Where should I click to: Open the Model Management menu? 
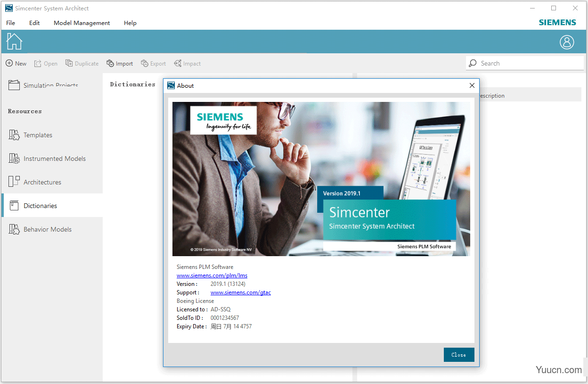[82, 23]
